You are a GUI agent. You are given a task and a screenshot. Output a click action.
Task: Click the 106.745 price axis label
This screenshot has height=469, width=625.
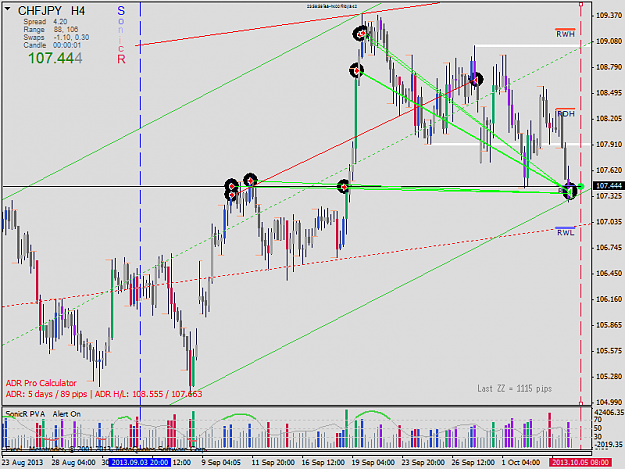(609, 247)
